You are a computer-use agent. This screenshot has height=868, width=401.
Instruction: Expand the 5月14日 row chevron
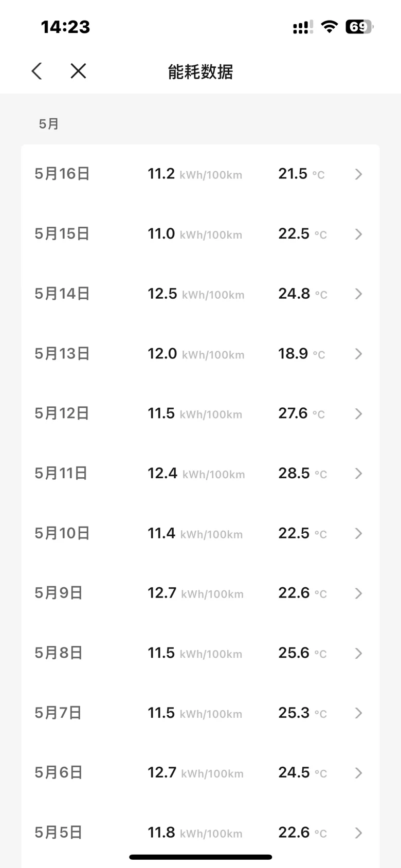click(359, 294)
